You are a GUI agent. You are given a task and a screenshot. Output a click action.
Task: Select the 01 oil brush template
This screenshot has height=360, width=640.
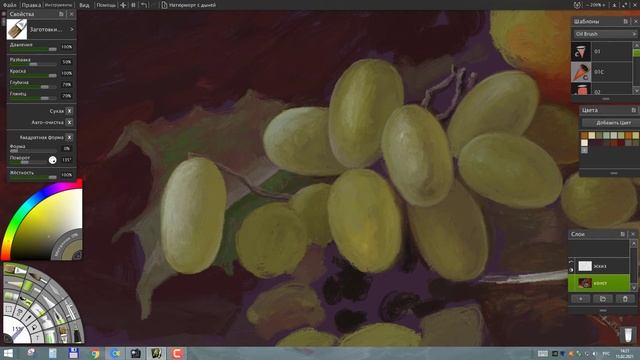pyautogui.click(x=601, y=51)
